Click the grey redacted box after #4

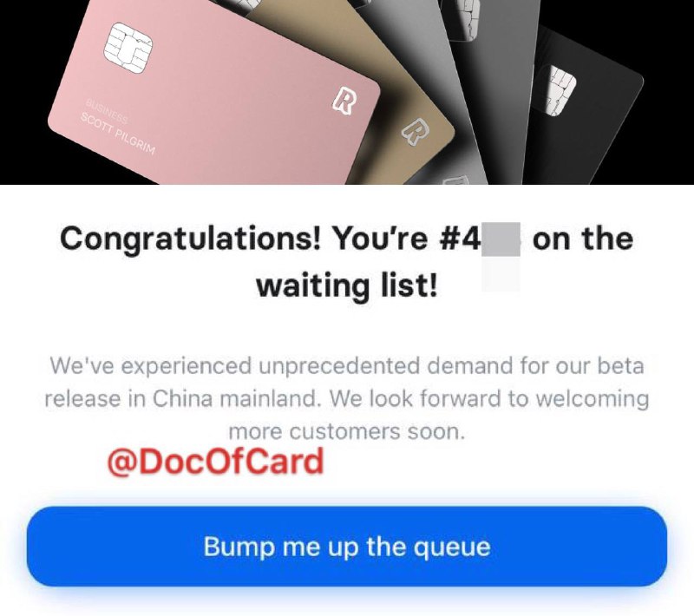click(x=501, y=239)
